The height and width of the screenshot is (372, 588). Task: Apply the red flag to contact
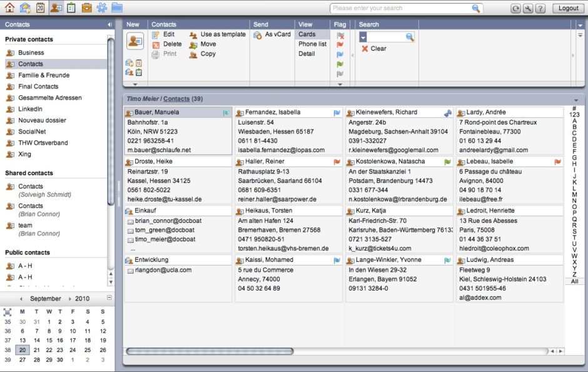coord(340,45)
